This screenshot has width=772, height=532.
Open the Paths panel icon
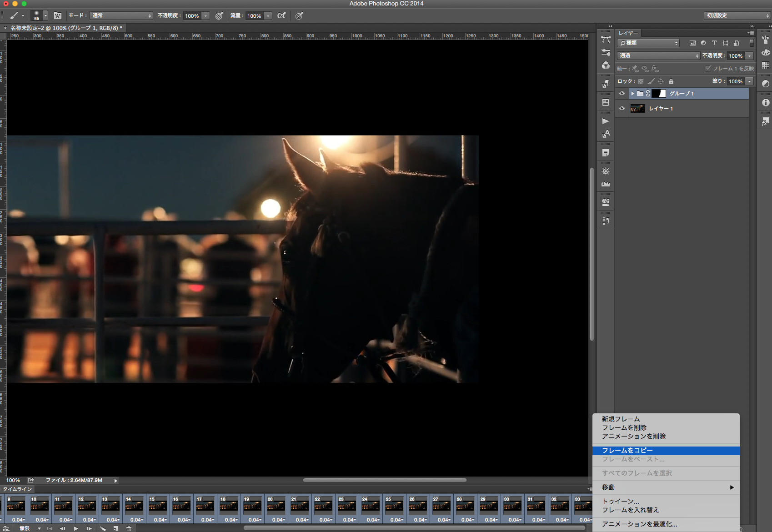pos(606,40)
